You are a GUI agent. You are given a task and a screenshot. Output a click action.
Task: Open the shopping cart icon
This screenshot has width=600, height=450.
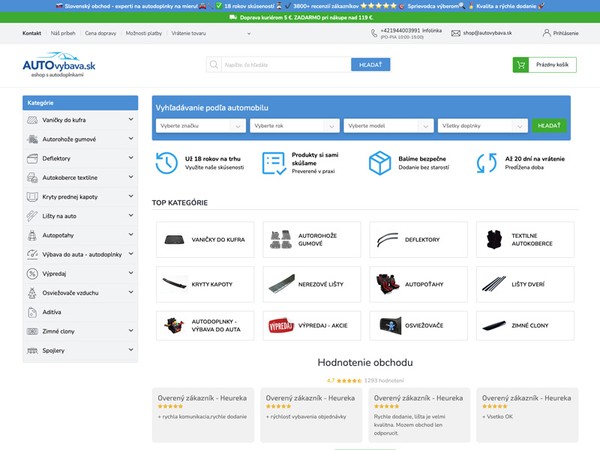click(x=520, y=64)
